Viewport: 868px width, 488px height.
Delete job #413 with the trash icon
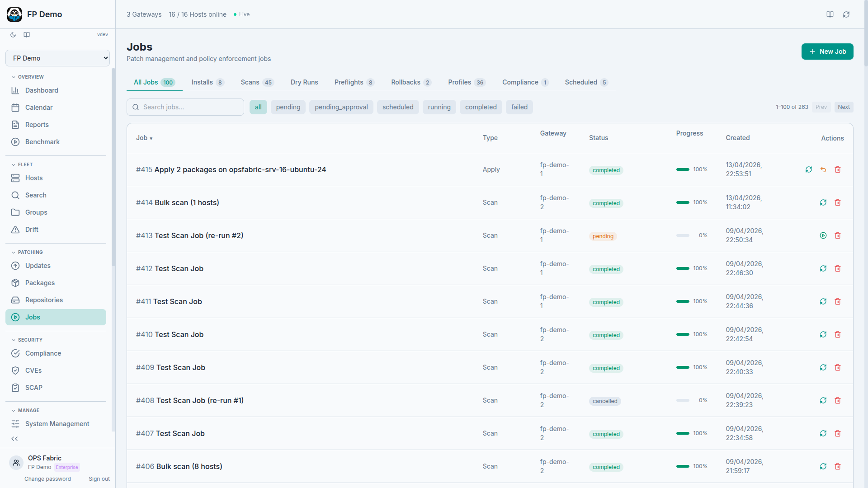tap(838, 235)
